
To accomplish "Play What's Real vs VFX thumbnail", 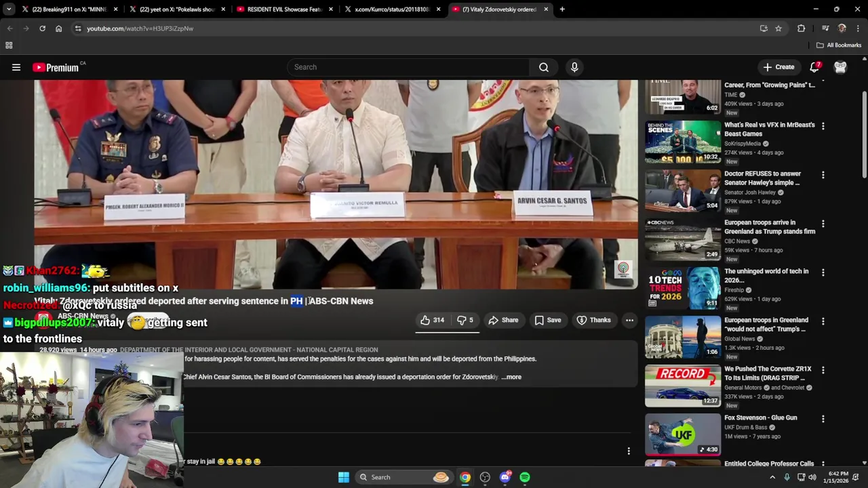I will click(683, 142).
